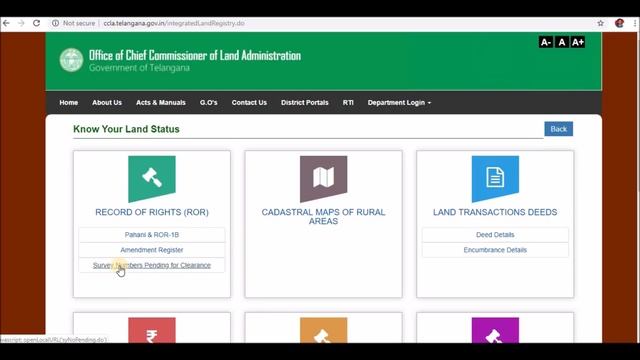This screenshot has width=640, height=360.
Task: Click the browser forward arrow
Action: tap(21, 23)
